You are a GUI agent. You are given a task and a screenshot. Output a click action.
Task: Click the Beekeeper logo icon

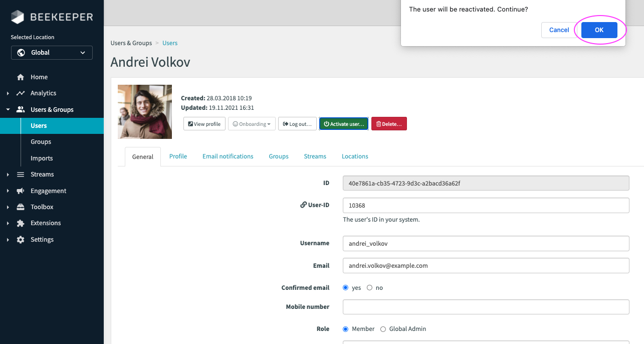click(18, 17)
